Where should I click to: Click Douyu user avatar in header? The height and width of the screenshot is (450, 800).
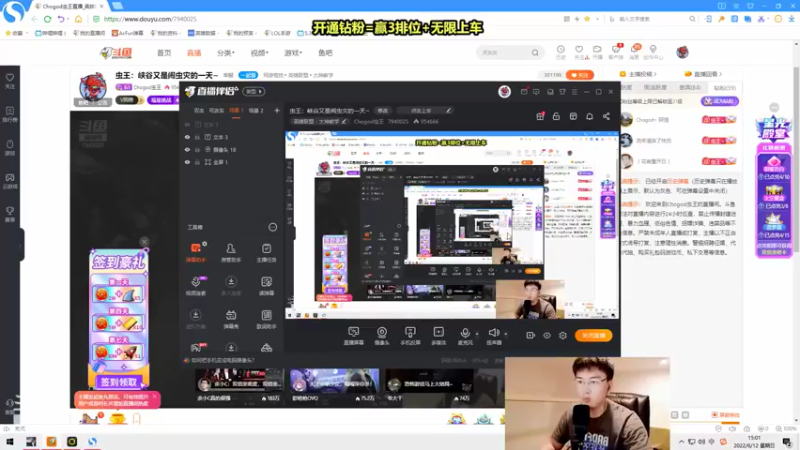point(682,52)
